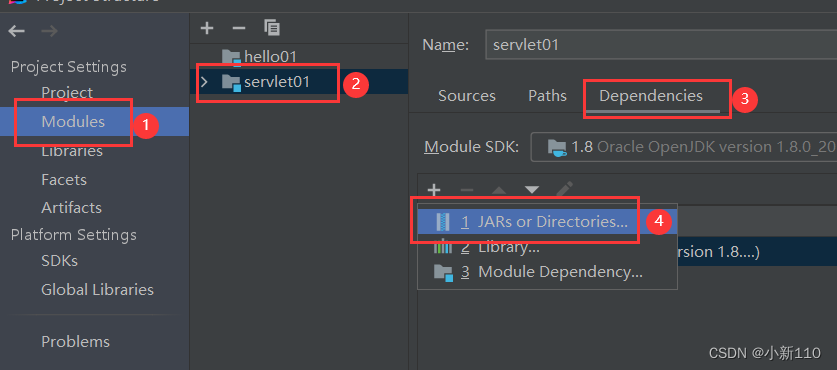The height and width of the screenshot is (370, 837).
Task: Click the hello01 module folder icon
Action: click(231, 57)
